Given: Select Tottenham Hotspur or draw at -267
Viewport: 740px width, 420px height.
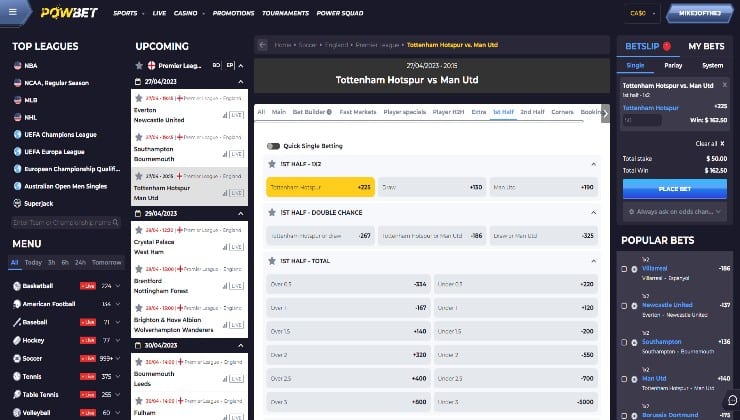Looking at the screenshot, I should [x=320, y=235].
